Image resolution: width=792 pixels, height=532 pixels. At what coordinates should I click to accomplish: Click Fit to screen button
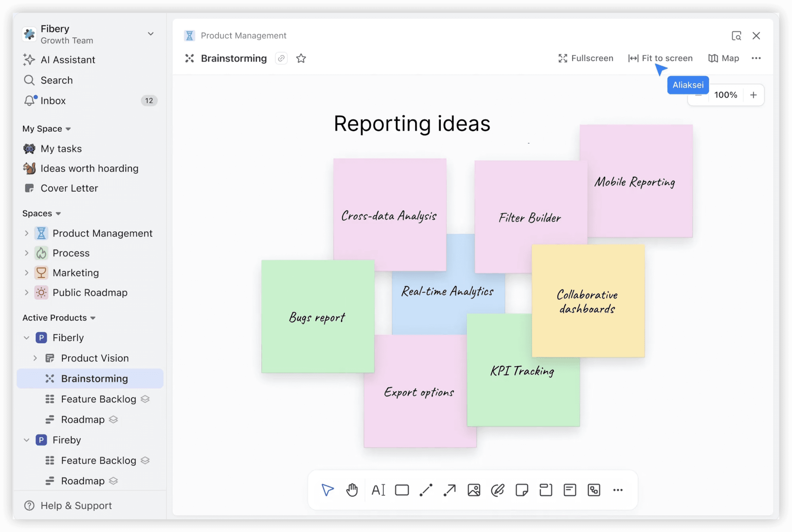[x=661, y=58]
